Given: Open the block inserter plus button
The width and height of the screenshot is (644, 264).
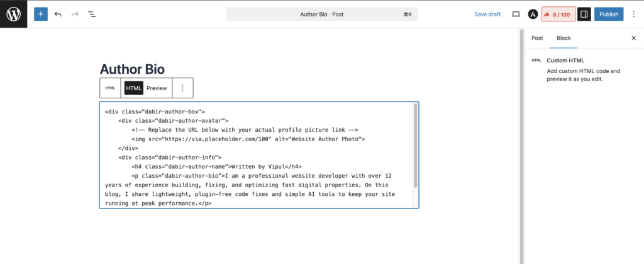Looking at the screenshot, I should pos(41,14).
